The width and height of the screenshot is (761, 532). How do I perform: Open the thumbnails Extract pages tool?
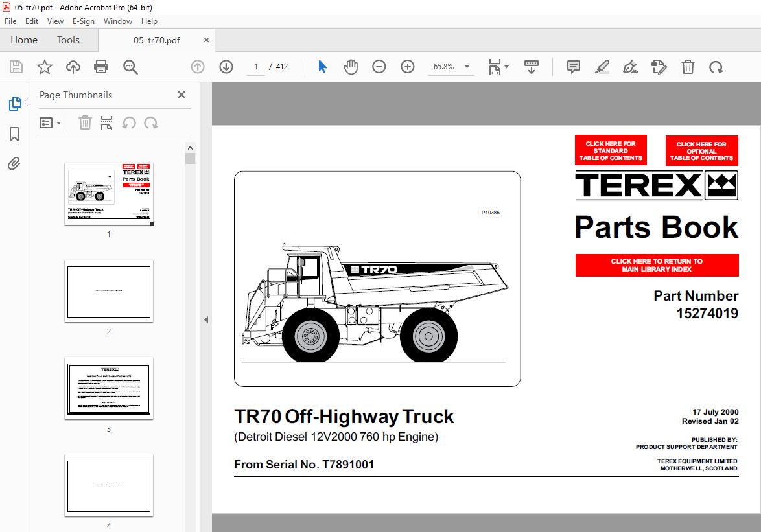[x=106, y=122]
